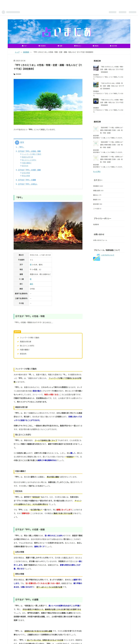
Task: Click the 占いまにあ site logo banner
Action: click(69, 31)
